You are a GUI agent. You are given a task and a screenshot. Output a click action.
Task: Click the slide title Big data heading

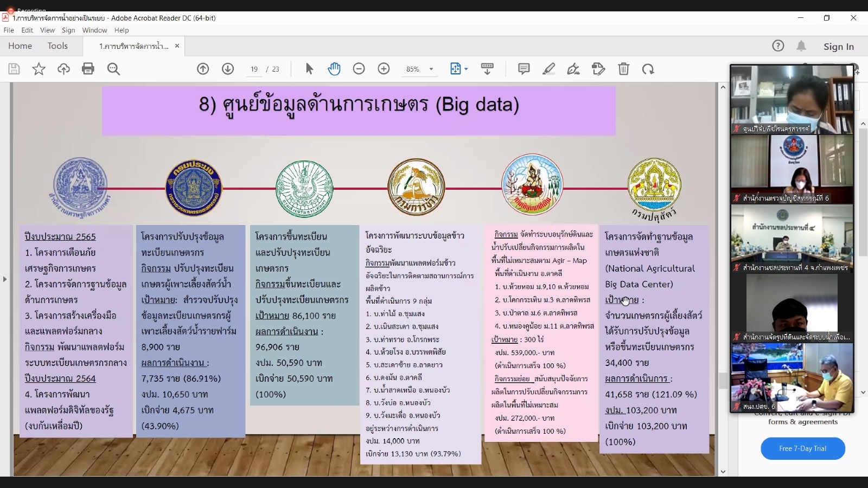359,104
